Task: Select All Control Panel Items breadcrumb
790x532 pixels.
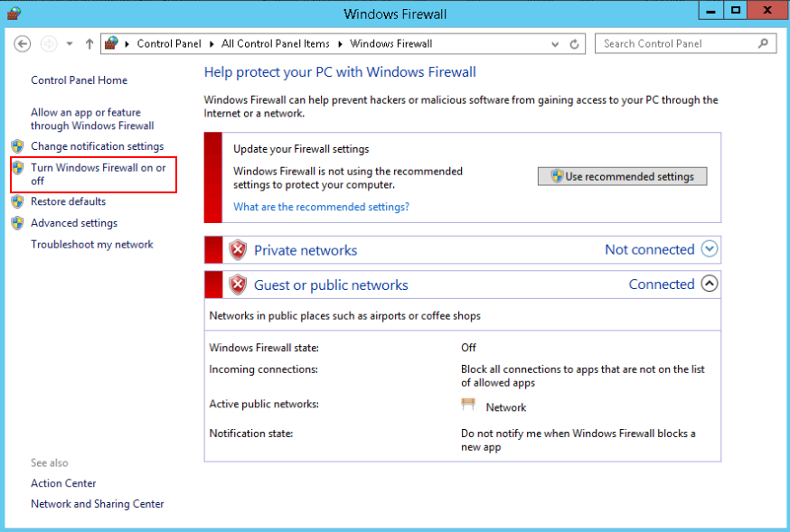Action: (275, 43)
